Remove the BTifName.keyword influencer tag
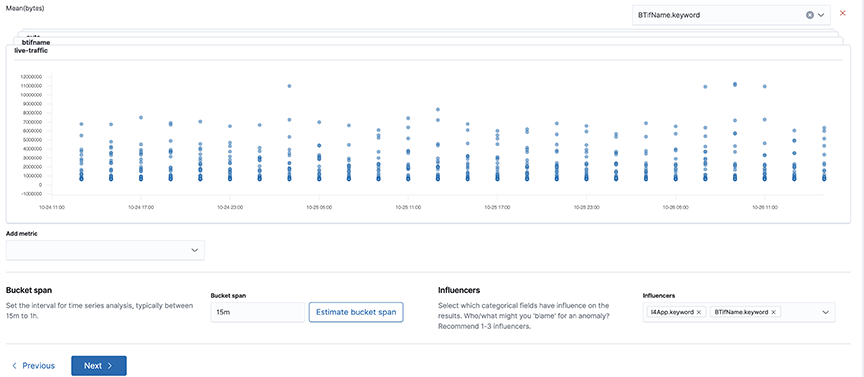Screen dimensions: 864x377 click(773, 312)
